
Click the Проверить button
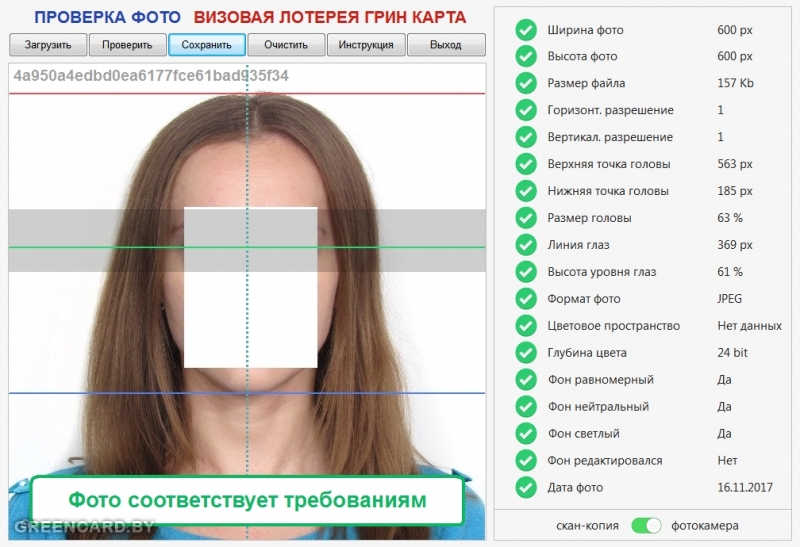[x=128, y=45]
